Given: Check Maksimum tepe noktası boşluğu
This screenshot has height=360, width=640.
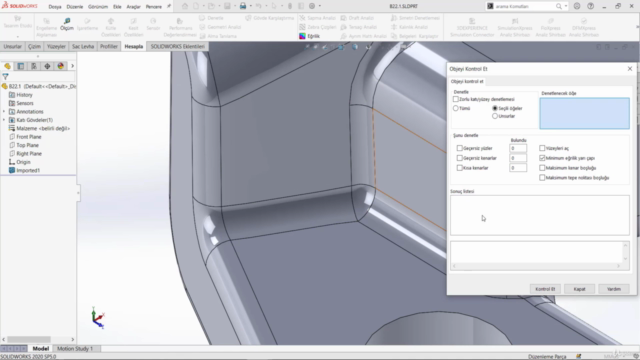Looking at the screenshot, I should point(542,178).
